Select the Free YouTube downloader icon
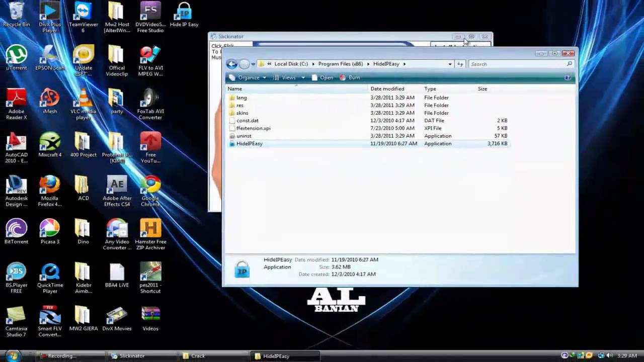 (x=150, y=148)
